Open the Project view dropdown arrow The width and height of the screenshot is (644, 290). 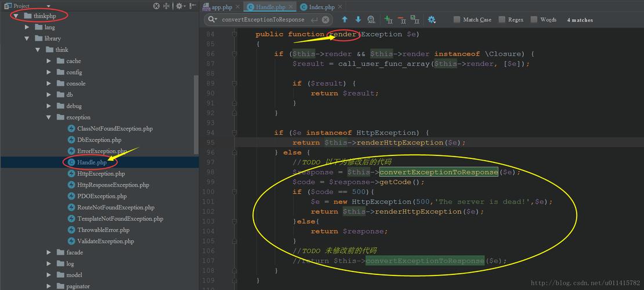point(49,6)
